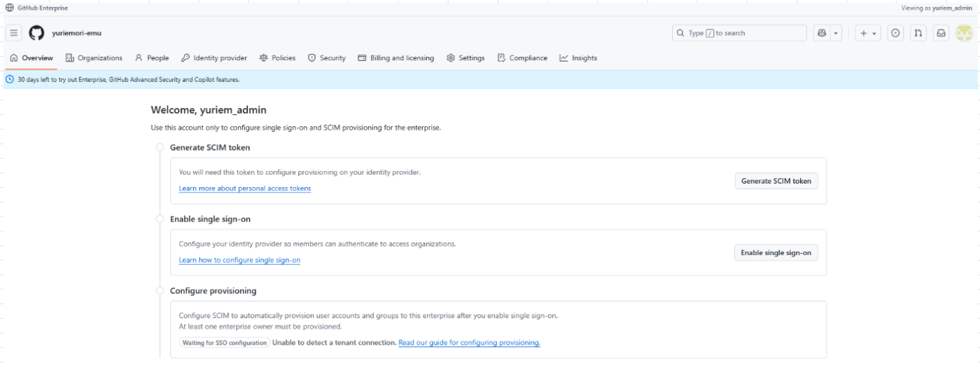Switch to the Organizations tab
Screen dimensions: 980x368
tap(94, 58)
